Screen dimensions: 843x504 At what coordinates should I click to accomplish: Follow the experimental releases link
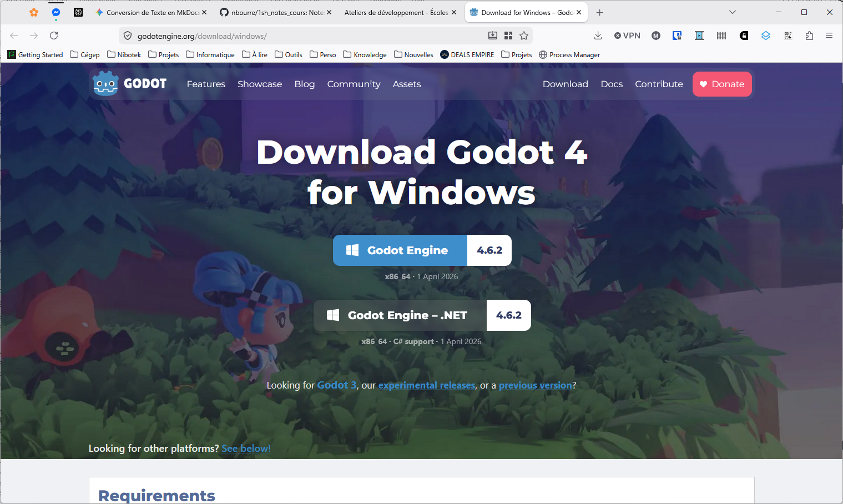tap(427, 385)
